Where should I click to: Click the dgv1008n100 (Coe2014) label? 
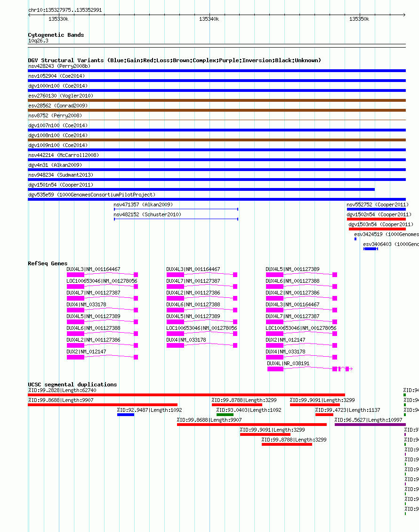click(58, 135)
